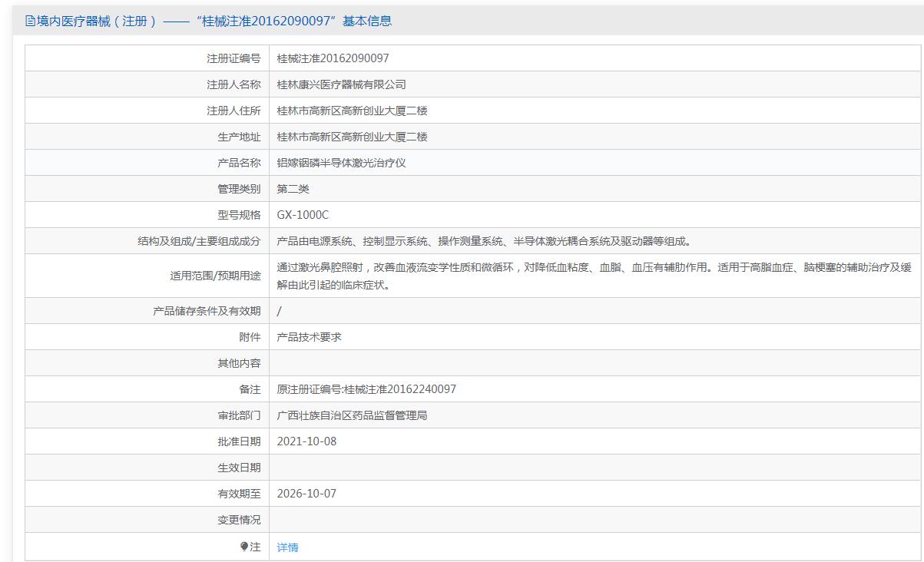Click the label 生效日期
The width and height of the screenshot is (924, 562).
pos(239,468)
